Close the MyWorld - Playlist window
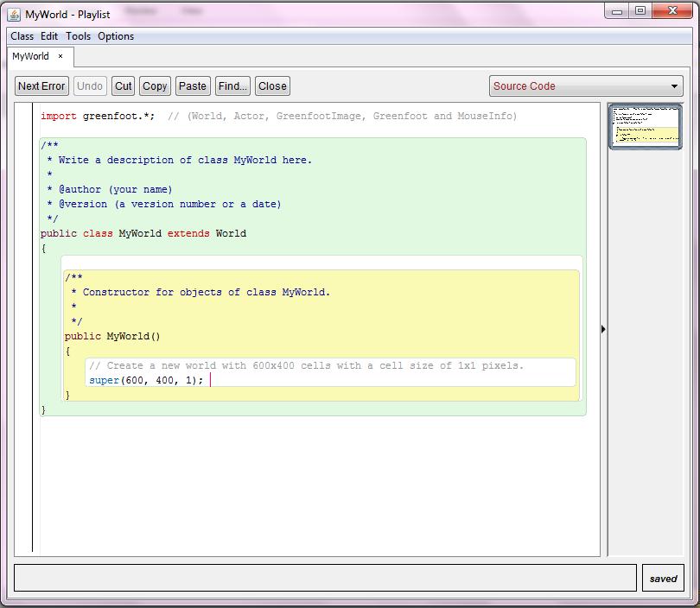700x608 pixels. [672, 10]
